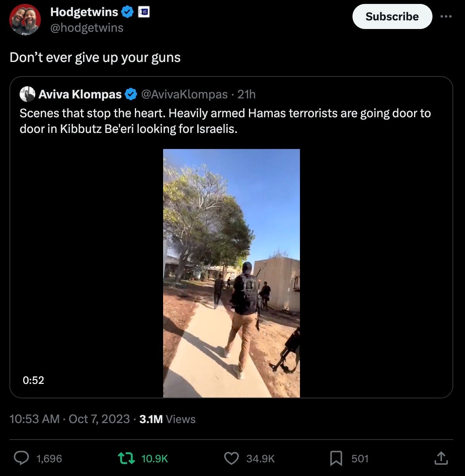Click the 3.1M Views count
465x476 pixels.
point(167,419)
